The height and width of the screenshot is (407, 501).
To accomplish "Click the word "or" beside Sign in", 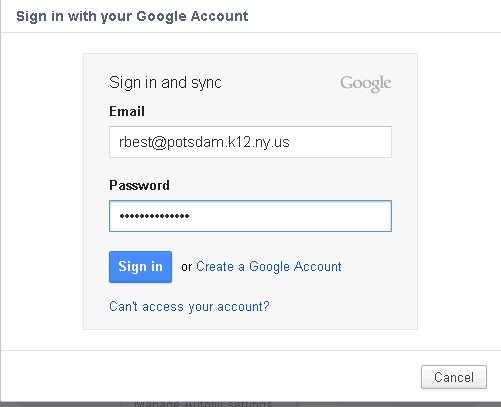I will coord(187,267).
